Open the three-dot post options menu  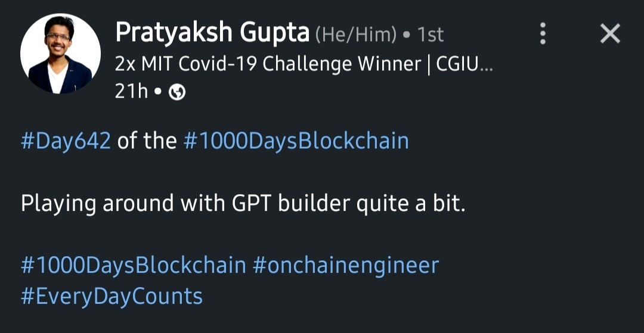coord(543,34)
